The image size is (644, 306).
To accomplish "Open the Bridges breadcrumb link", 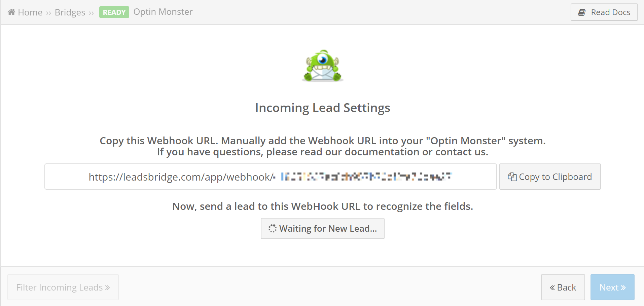I will pos(70,12).
